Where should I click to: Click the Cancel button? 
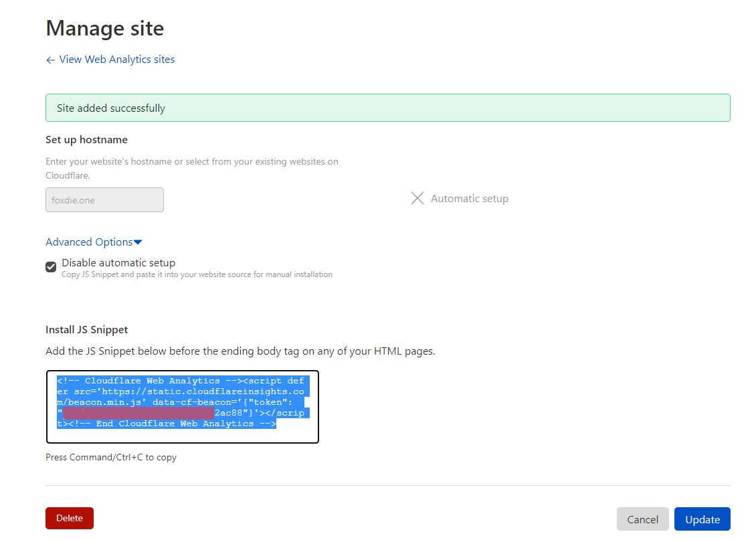point(642,519)
